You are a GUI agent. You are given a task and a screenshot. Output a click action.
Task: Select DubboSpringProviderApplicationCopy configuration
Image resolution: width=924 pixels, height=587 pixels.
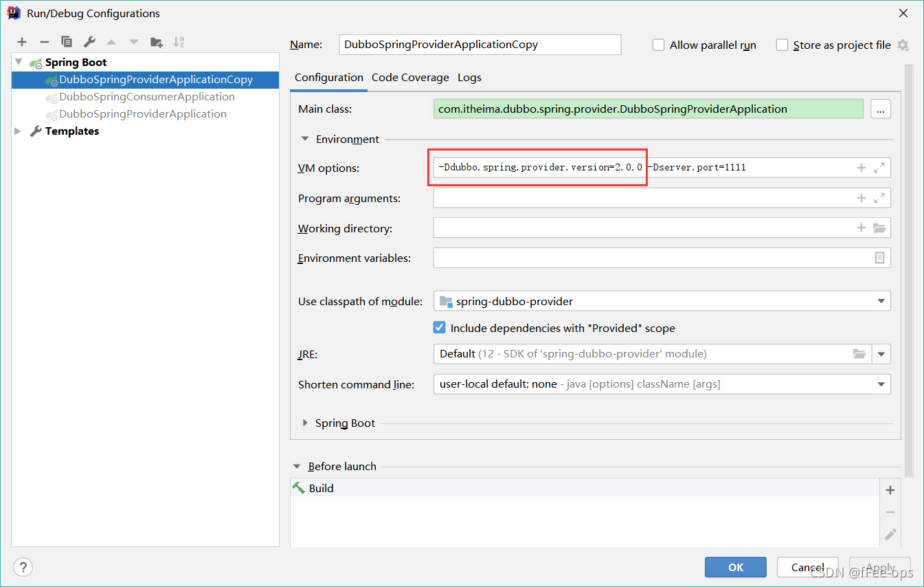pyautogui.click(x=145, y=80)
